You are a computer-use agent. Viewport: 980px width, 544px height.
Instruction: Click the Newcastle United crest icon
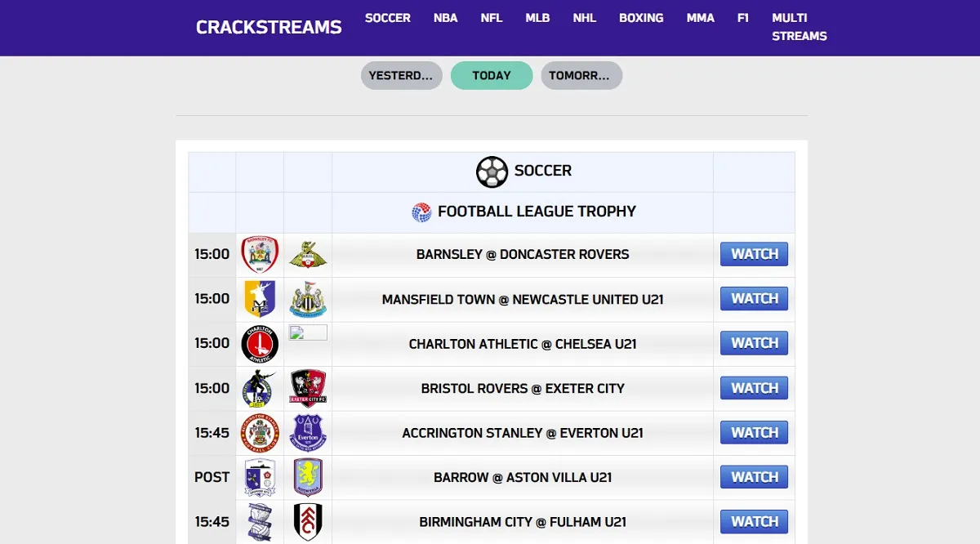click(308, 299)
